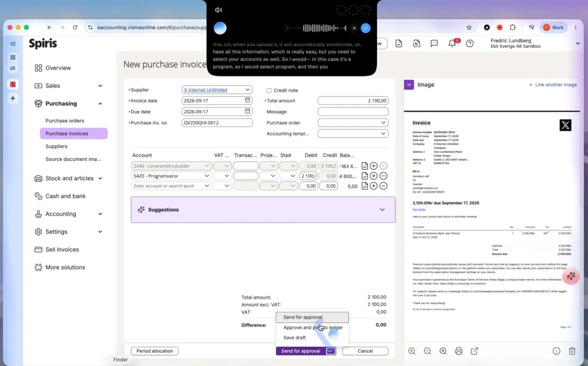The width and height of the screenshot is (588, 366).
Task: Click the document scan icon in header
Action: pos(416,43)
